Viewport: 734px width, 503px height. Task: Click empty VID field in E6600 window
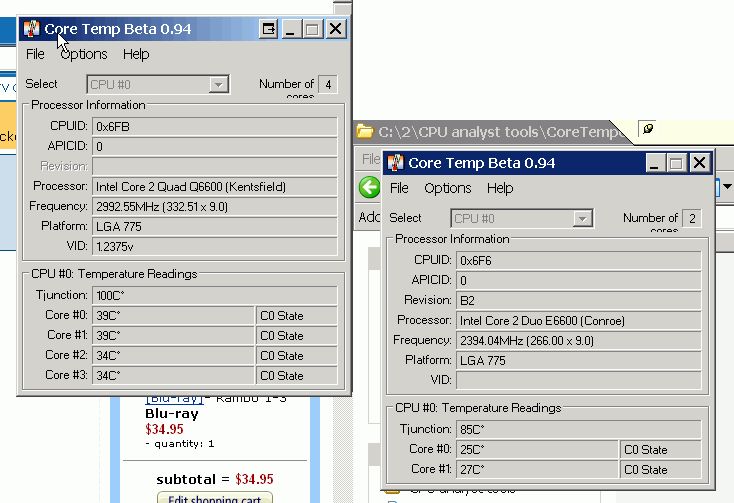tap(579, 380)
